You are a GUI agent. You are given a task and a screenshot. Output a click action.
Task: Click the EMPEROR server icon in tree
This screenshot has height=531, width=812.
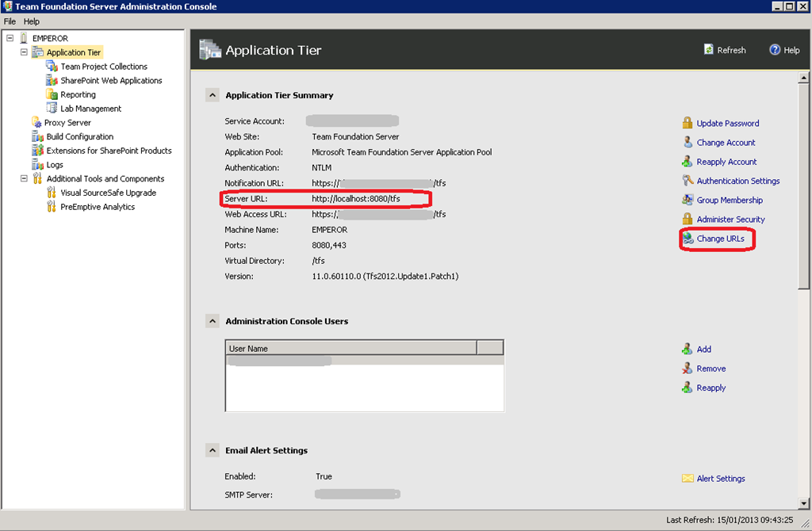24,38
